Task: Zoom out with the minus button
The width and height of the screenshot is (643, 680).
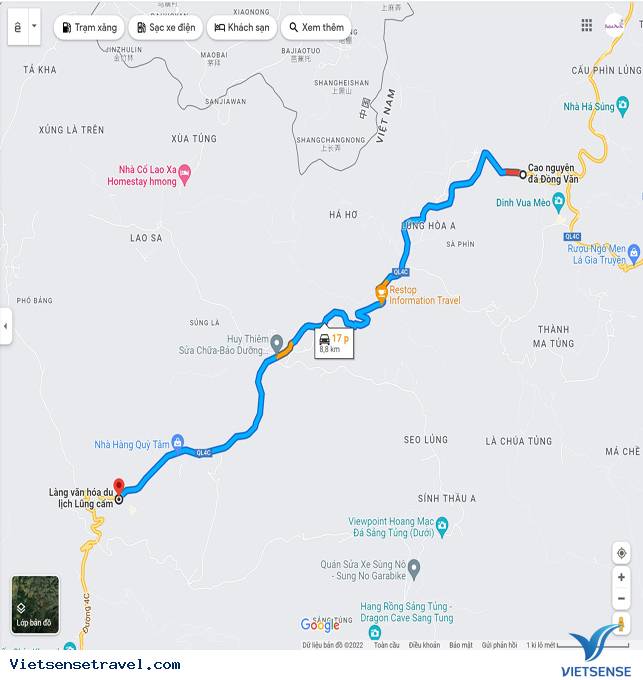Action: (x=621, y=598)
